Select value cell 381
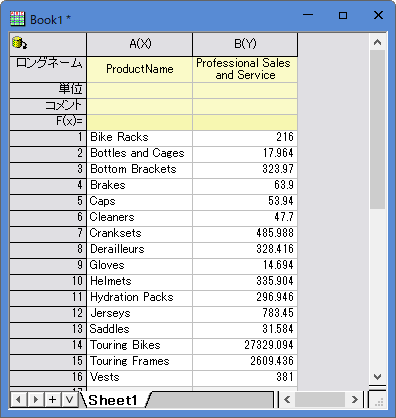The height and width of the screenshot is (418, 396). pyautogui.click(x=245, y=378)
